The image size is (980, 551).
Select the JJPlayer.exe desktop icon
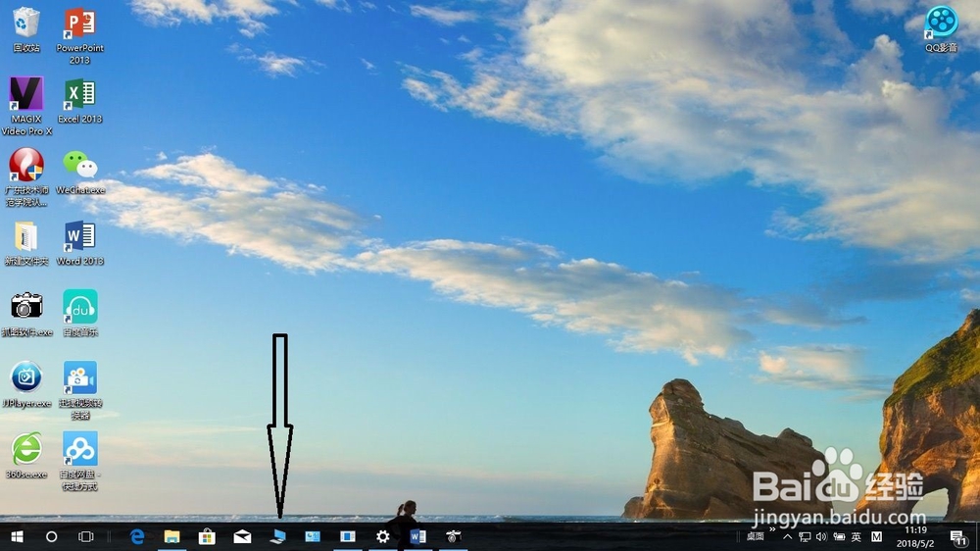point(26,385)
